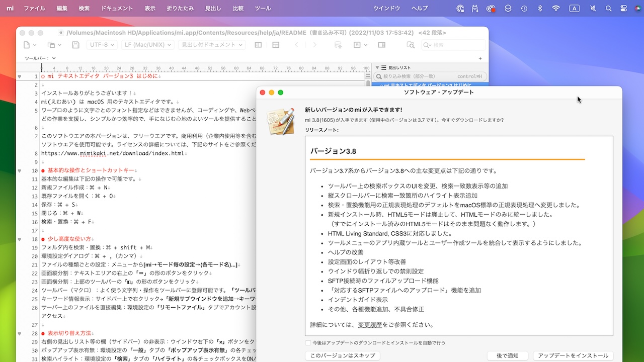Go forward with the right arrow toolbar icon
This screenshot has width=644, height=362.
(315, 45)
